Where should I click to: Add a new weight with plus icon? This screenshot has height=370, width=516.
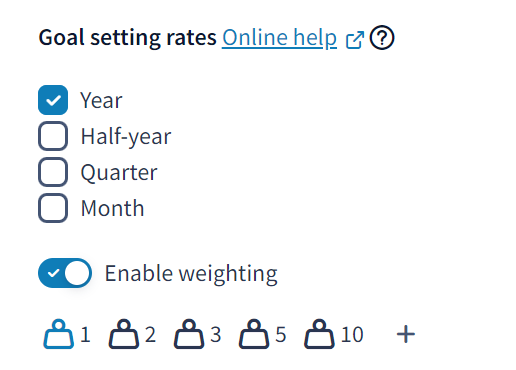tap(406, 334)
